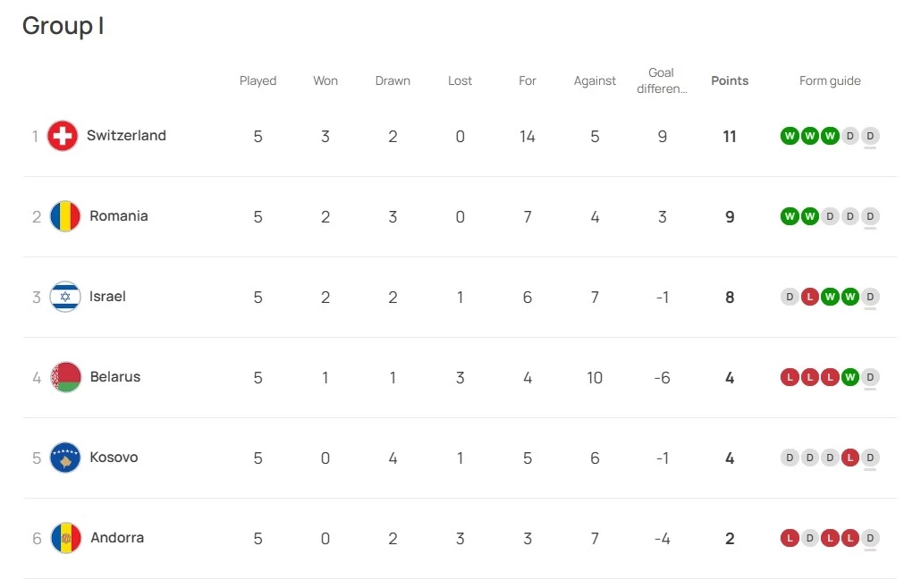This screenshot has height=588, width=921.
Task: Click the Romania flag icon
Action: pyautogui.click(x=65, y=216)
